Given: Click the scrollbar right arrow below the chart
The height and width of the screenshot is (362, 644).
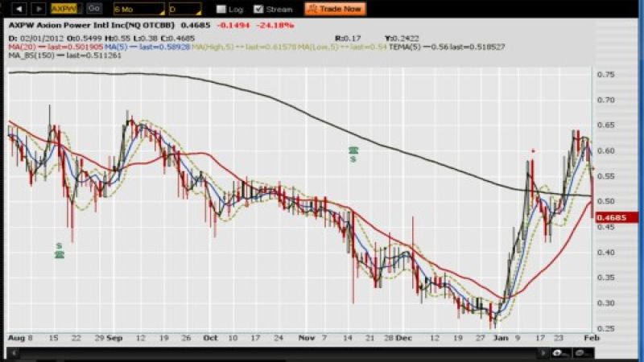Looking at the screenshot, I should point(543,352).
